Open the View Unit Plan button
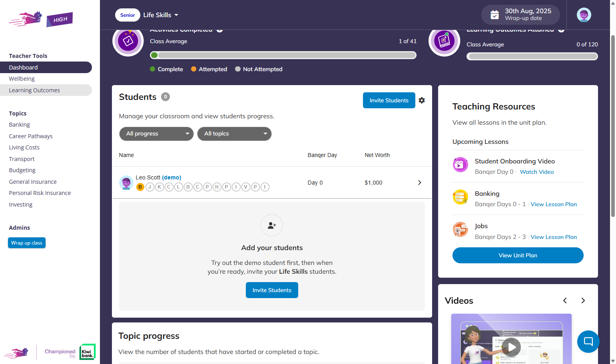Viewport: 616px width, 364px height. pos(518,255)
